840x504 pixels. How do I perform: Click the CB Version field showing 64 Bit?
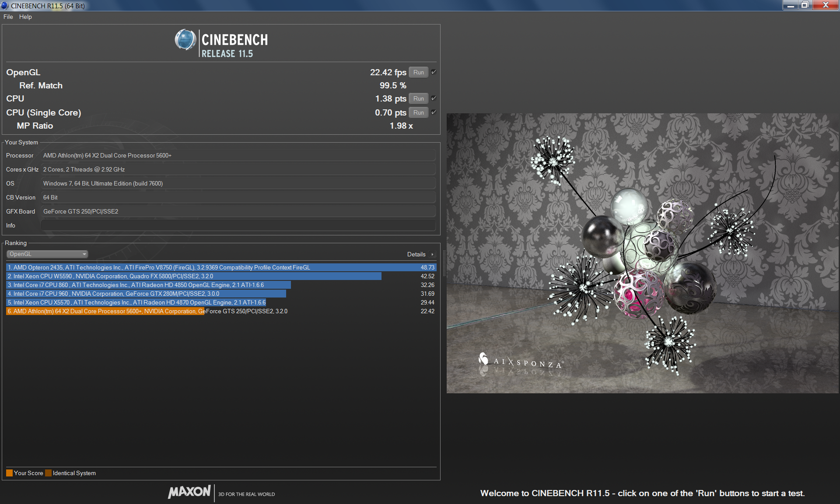tap(238, 197)
